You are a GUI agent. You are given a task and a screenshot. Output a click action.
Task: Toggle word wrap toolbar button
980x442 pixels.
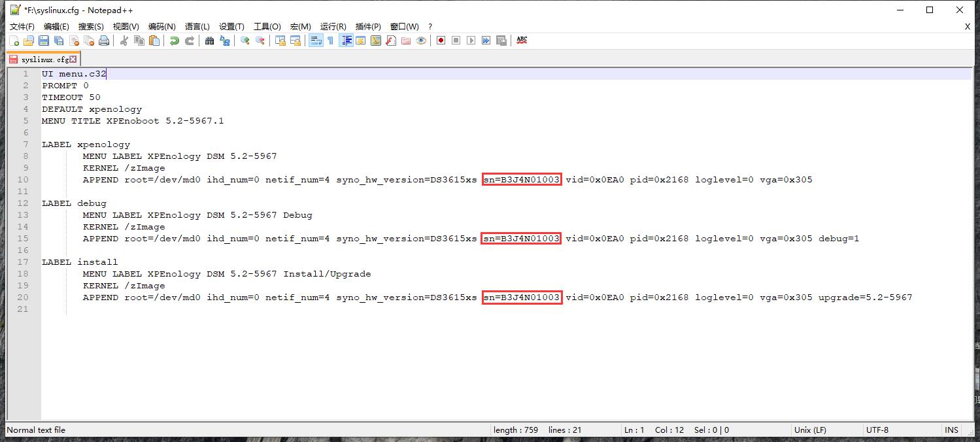coord(316,41)
